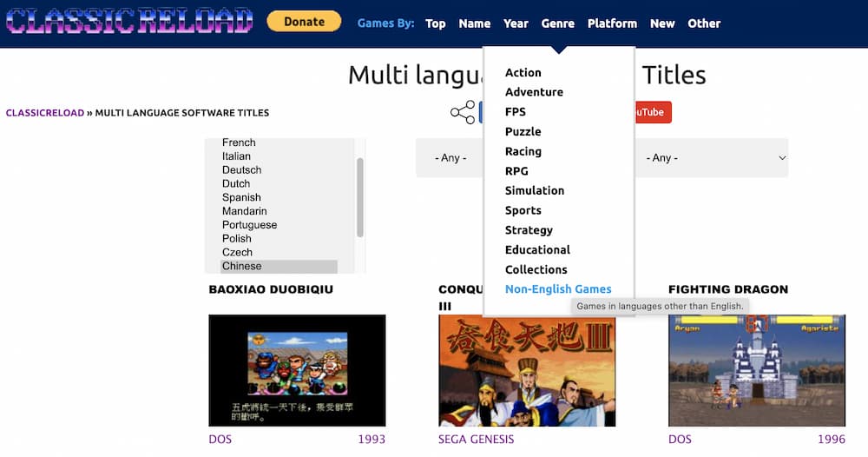Select Educational genre
The width and height of the screenshot is (868, 457).
point(537,250)
